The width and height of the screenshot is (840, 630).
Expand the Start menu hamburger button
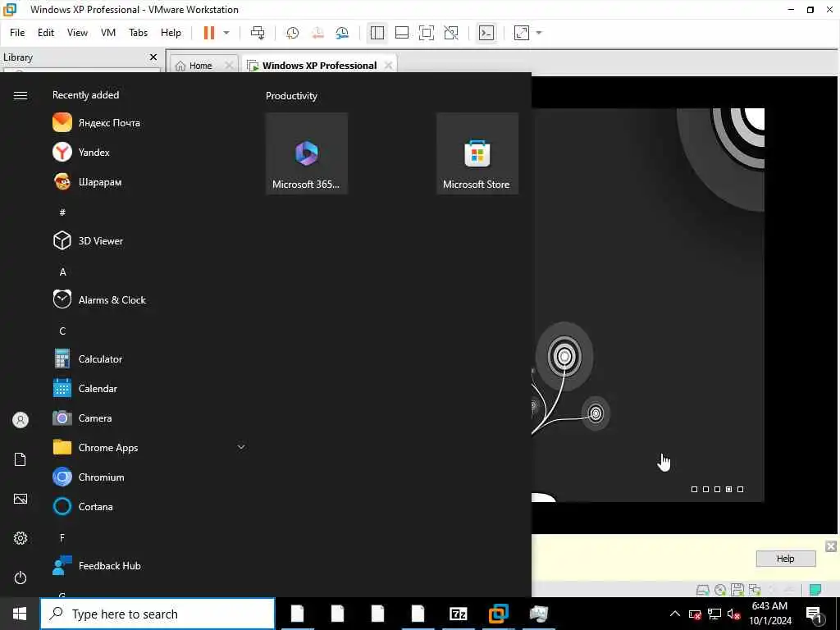click(21, 95)
